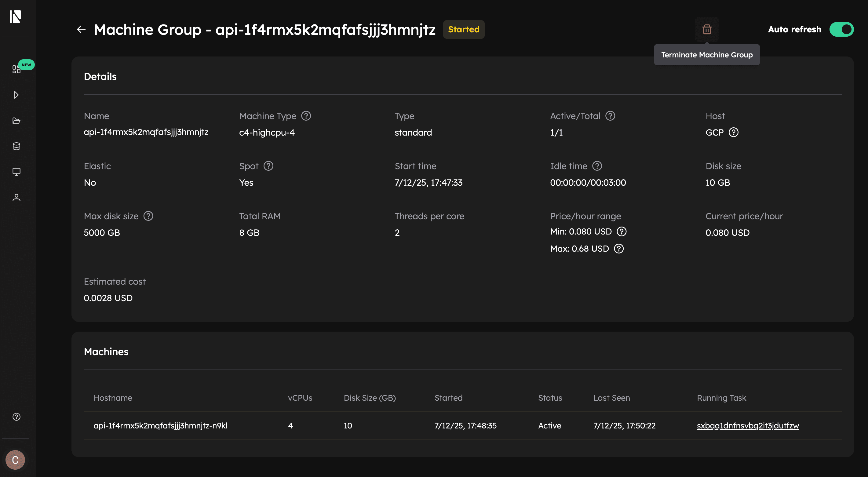The height and width of the screenshot is (477, 868).
Task: Select machine row api-1f4rmx5k2mqfafsjjj3hmnjtz-n9kl
Action: (x=160, y=425)
